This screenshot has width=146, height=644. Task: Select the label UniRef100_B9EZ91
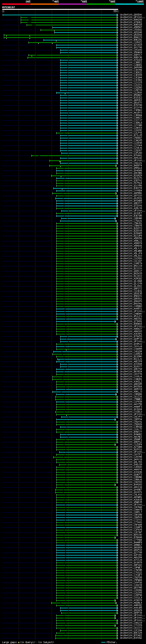131,40
